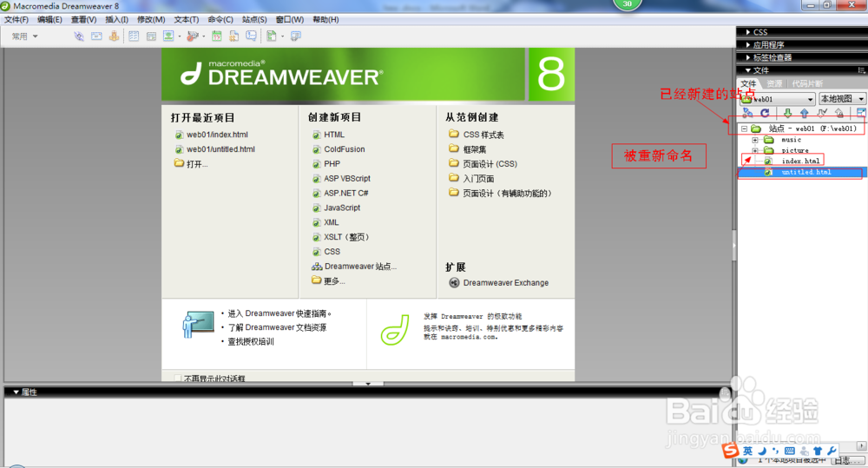Viewport: 868px width, 468px height.
Task: Click the Server-Side Include icon
Action: tap(234, 36)
